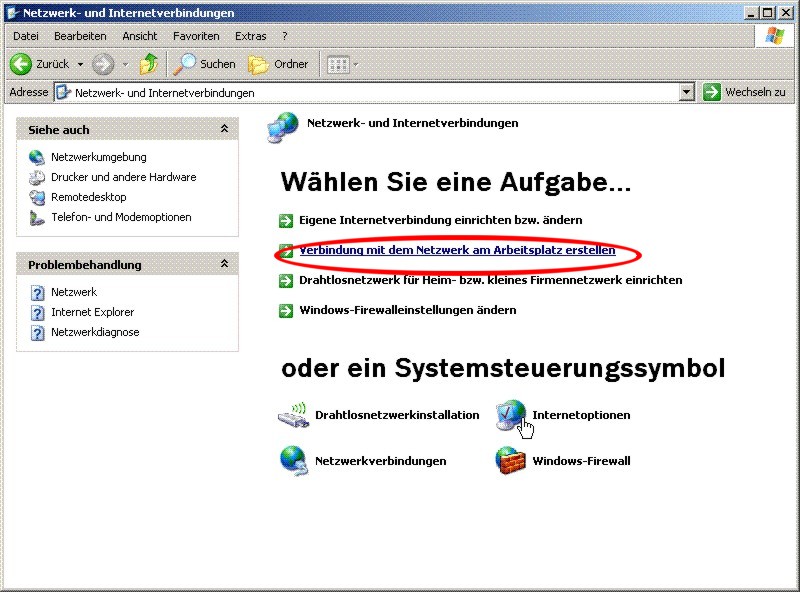800x592 pixels.
Task: Maximize the window with the title bar button
Action: coord(768,13)
